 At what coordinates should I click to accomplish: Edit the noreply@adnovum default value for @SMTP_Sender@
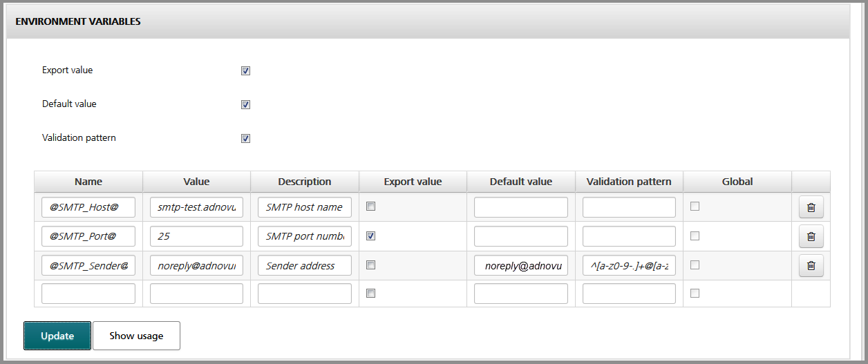click(x=521, y=265)
